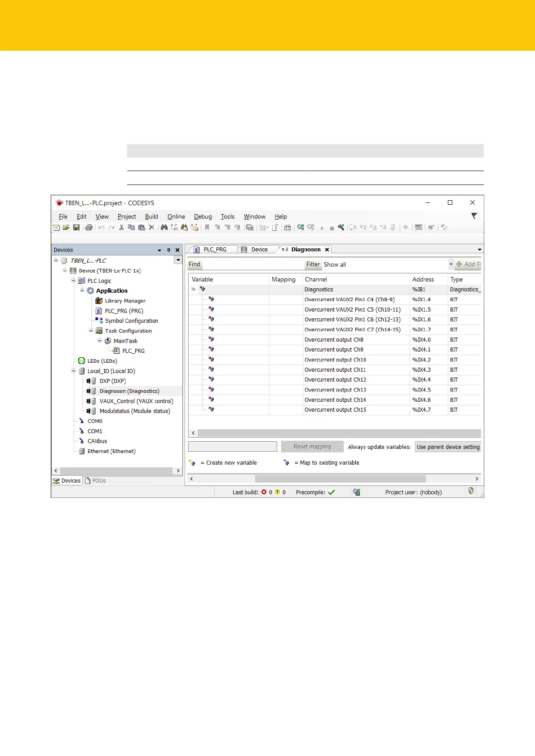Collapse the Task Configuration node
Screen dimensions: 535x756
tap(91, 331)
